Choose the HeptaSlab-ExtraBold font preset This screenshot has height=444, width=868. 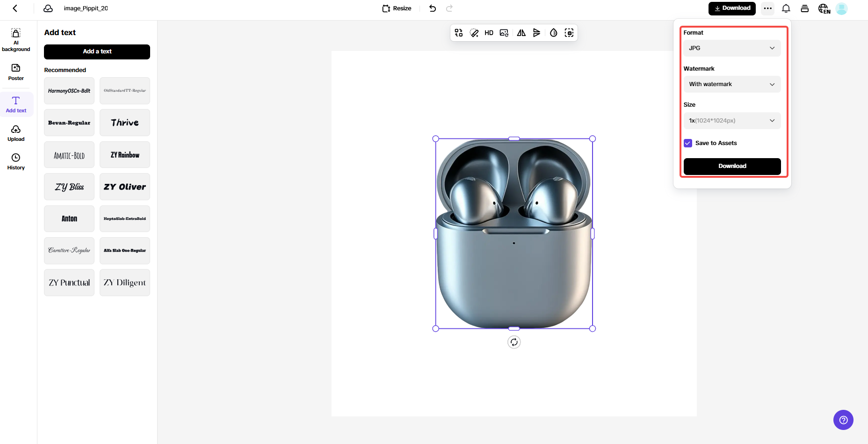coord(125,218)
